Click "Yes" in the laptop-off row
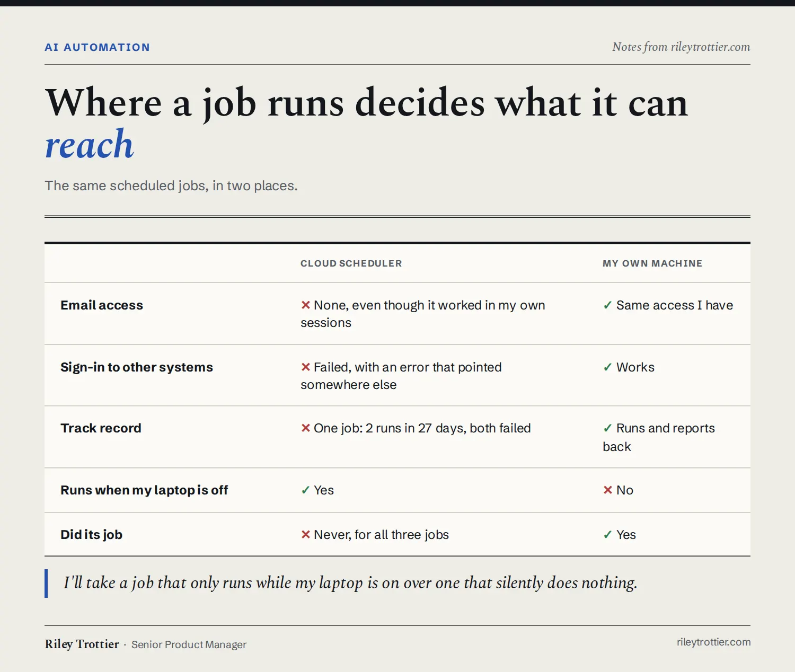Viewport: 795px width, 672px height. (x=324, y=490)
